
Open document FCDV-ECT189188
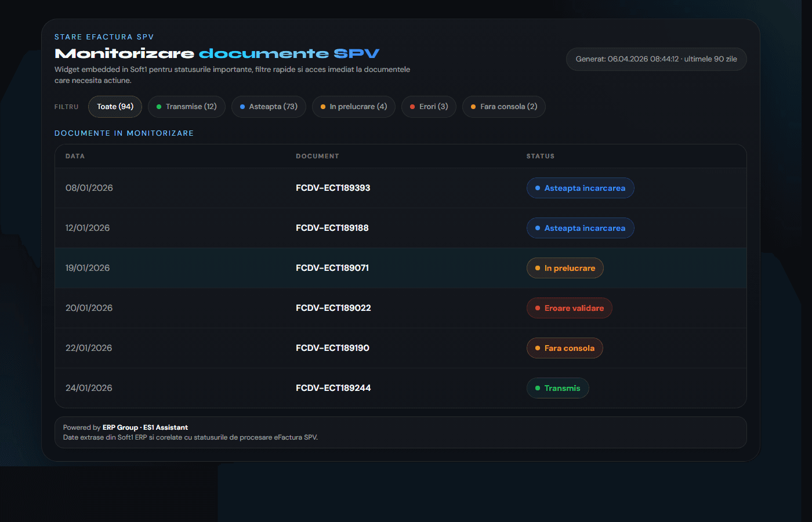point(332,228)
